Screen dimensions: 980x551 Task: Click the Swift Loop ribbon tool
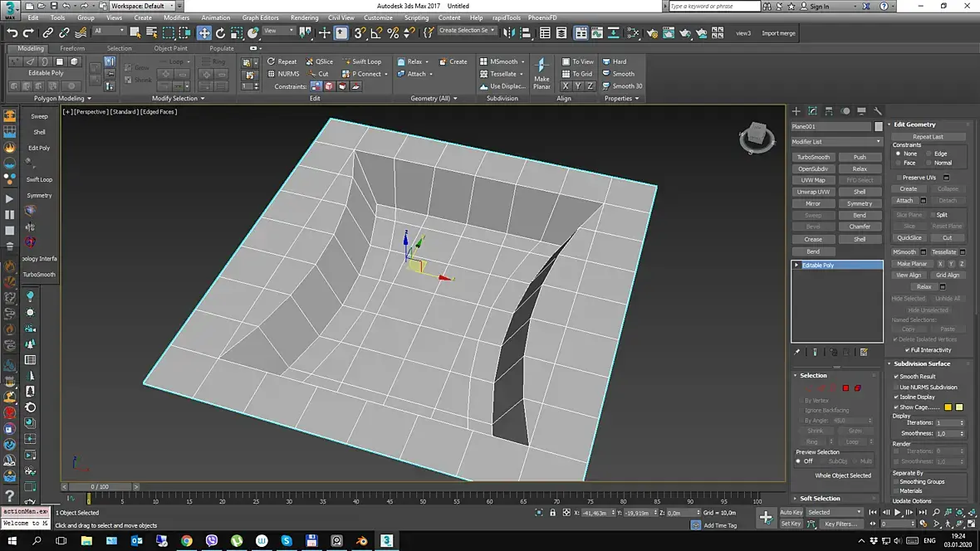click(362, 61)
